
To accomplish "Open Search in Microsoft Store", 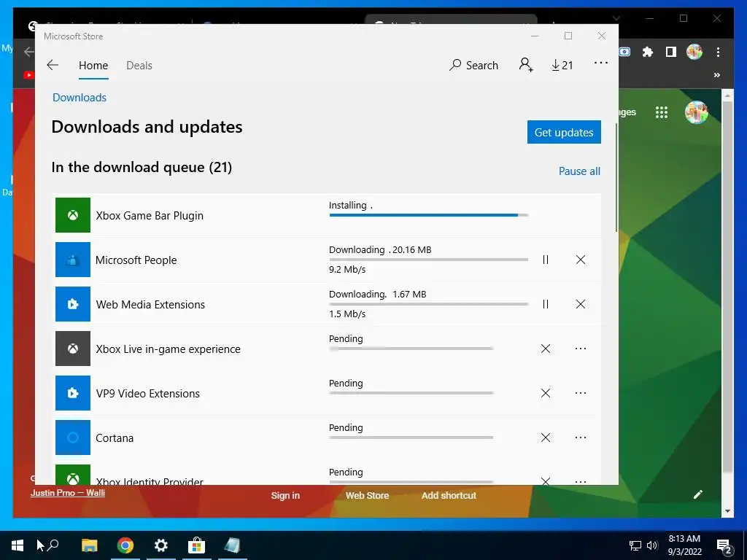I will pyautogui.click(x=473, y=65).
